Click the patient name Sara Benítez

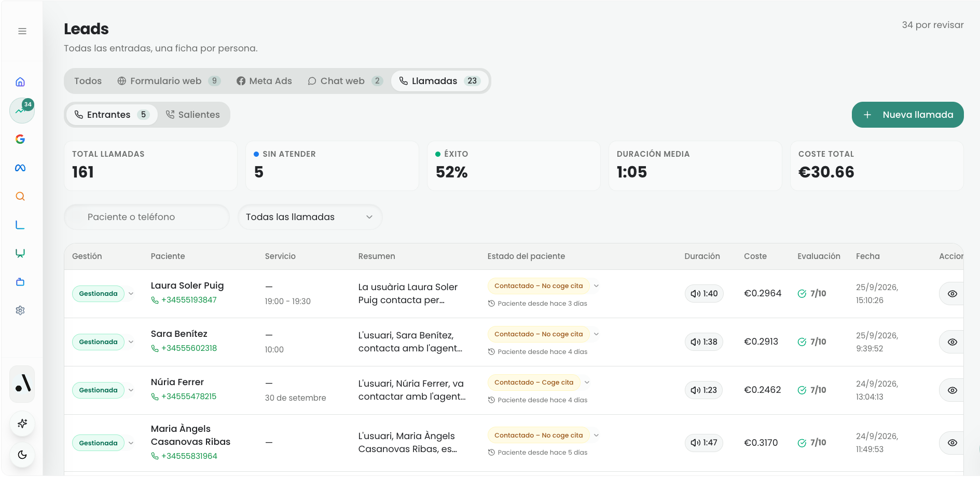point(179,334)
